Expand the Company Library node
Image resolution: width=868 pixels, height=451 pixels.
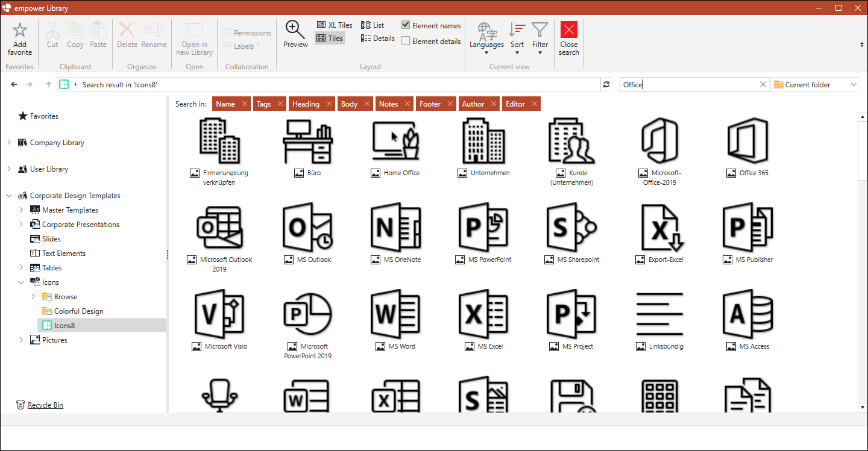click(x=9, y=143)
